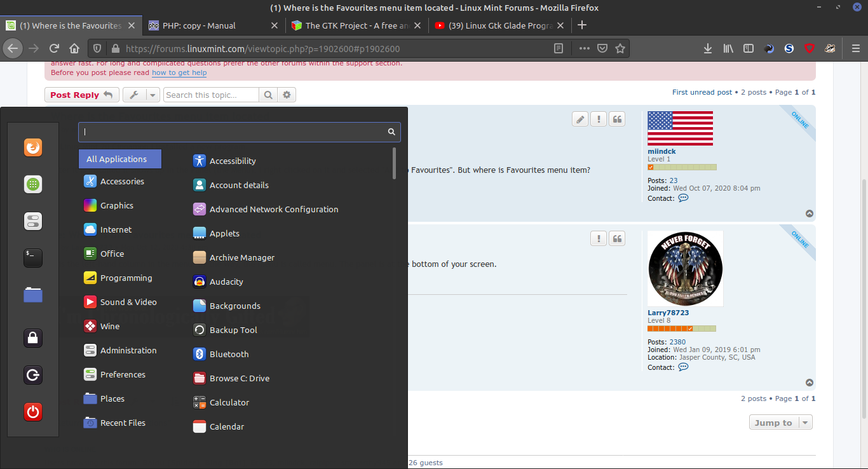868x469 pixels.
Task: Open Firefox downloads arrow icon
Action: pyautogui.click(x=708, y=48)
